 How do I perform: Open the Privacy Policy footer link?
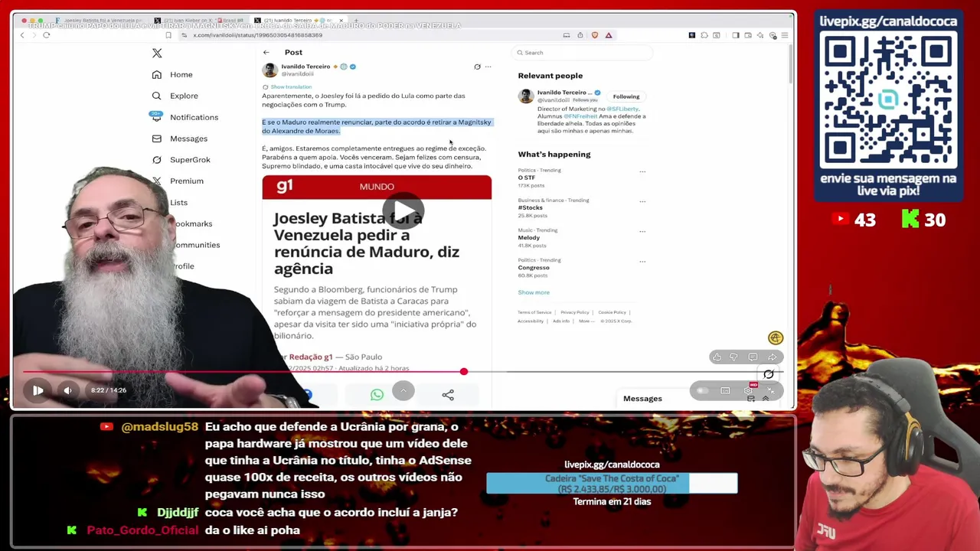pyautogui.click(x=574, y=312)
